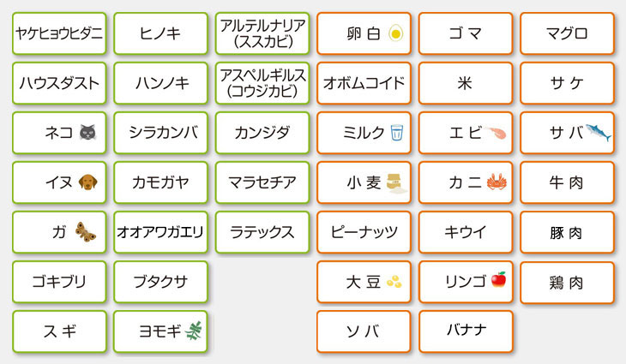Choose the ピーナッツ food box
626x364 pixels.
tap(364, 232)
